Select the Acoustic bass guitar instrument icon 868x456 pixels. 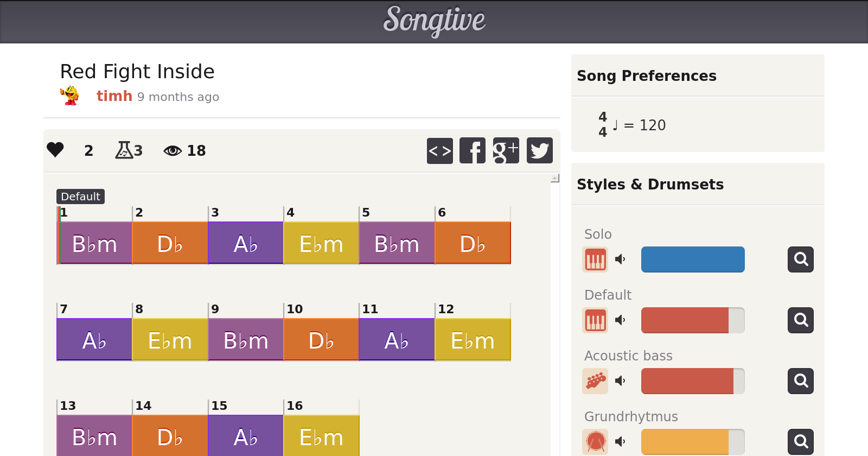click(x=595, y=381)
